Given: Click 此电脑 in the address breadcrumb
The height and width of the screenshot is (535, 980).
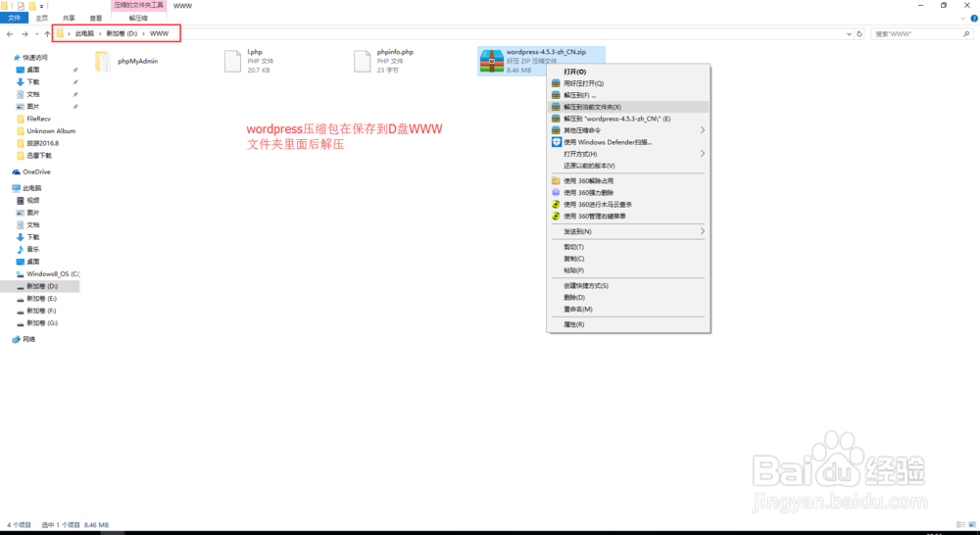Looking at the screenshot, I should coord(84,33).
